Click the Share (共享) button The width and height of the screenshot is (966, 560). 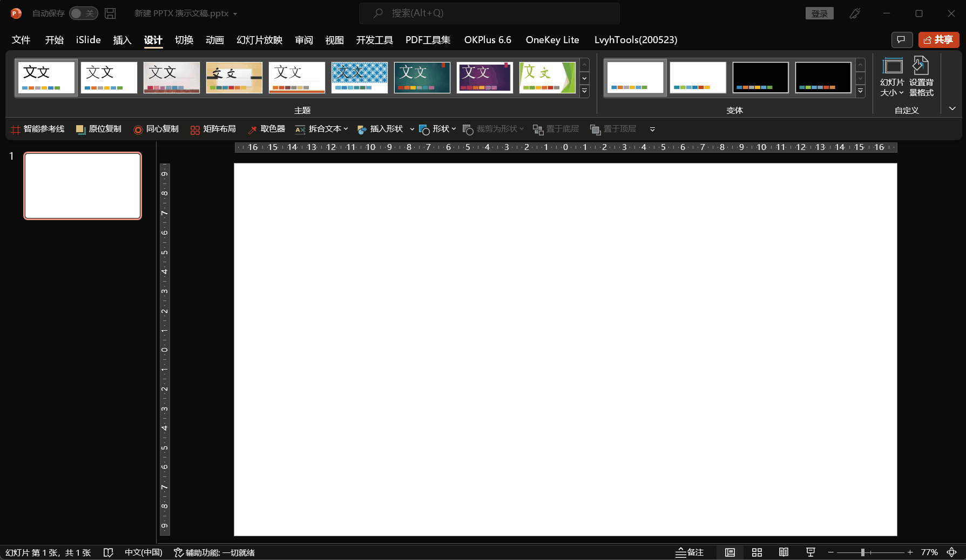click(x=938, y=40)
